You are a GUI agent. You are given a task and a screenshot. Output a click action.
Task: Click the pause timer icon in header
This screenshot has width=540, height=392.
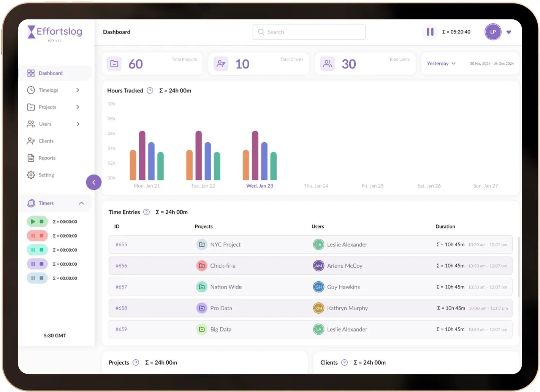[430, 32]
